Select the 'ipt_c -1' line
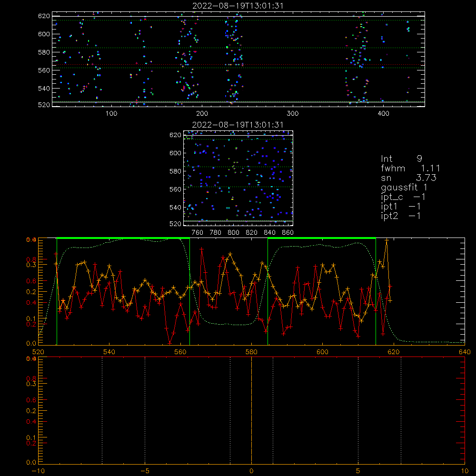476x476 pixels. tap(403, 197)
